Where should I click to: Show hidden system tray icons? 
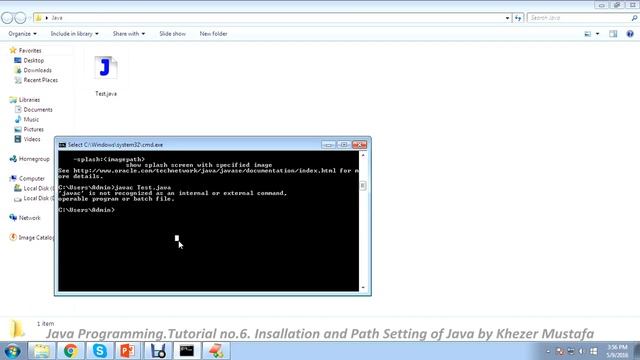click(548, 351)
